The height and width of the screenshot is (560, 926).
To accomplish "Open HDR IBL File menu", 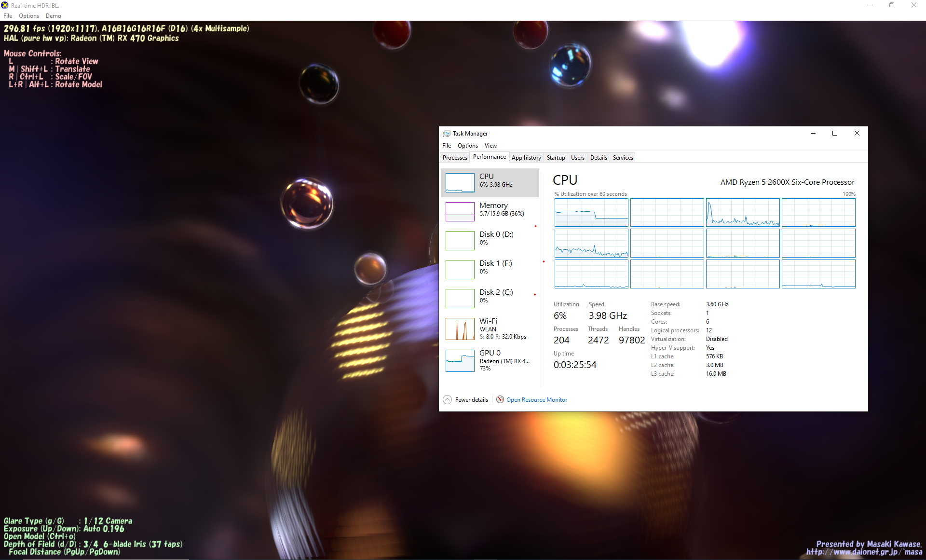I will click(8, 16).
